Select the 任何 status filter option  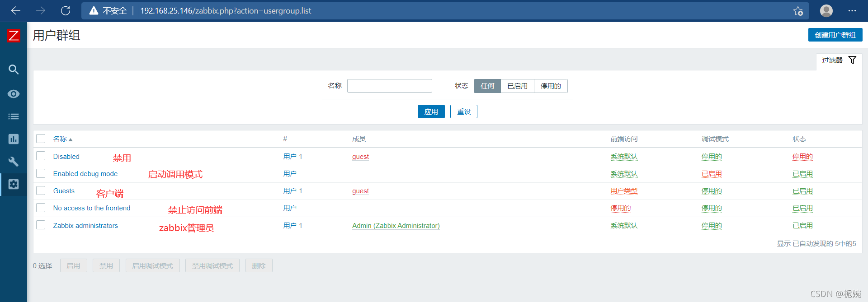coord(487,86)
